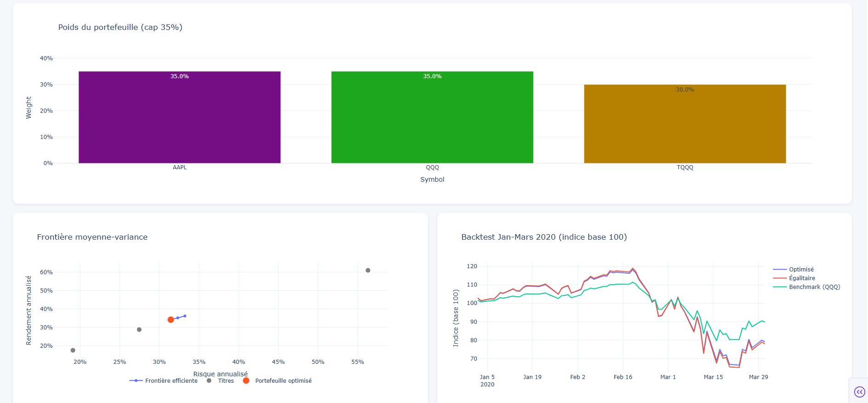Click the "Backtest Jan-Mars 2020" title
Screen dimensions: 868x403
(544, 237)
